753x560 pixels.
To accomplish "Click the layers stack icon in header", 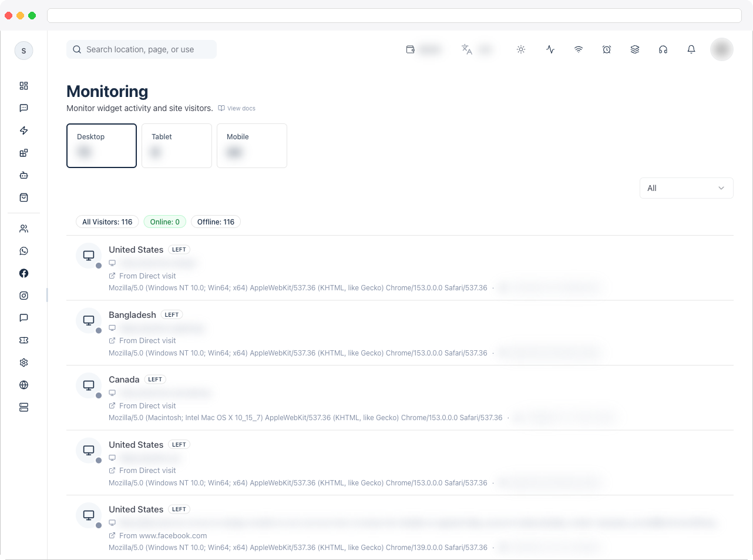I will (635, 49).
